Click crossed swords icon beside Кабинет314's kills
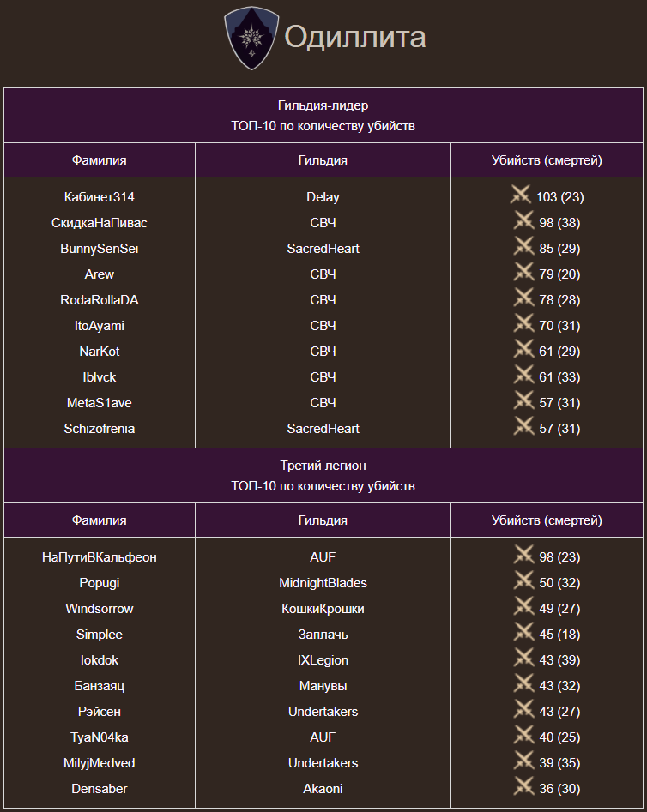Screen dimensions: 647x812 (x=521, y=195)
